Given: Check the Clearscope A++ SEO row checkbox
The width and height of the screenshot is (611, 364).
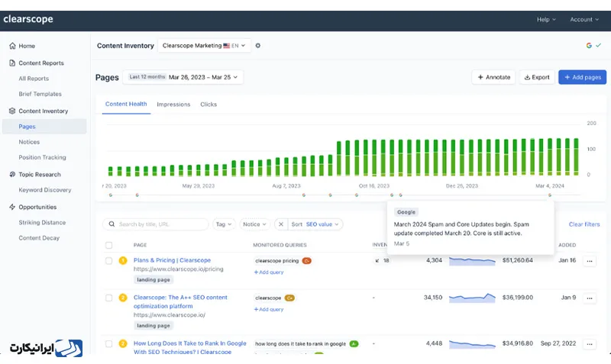Looking at the screenshot, I should coord(108,298).
